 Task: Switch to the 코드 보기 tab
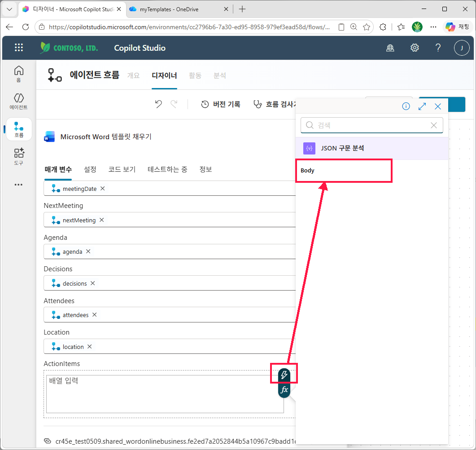click(122, 170)
